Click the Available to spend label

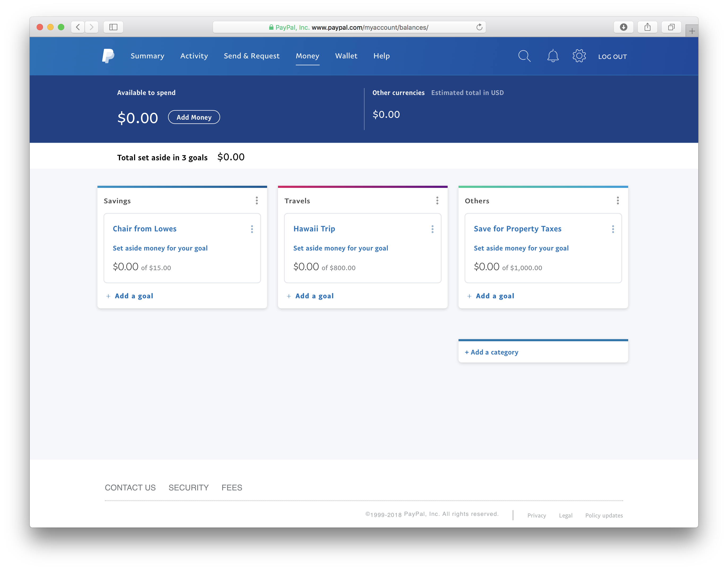[x=146, y=93]
